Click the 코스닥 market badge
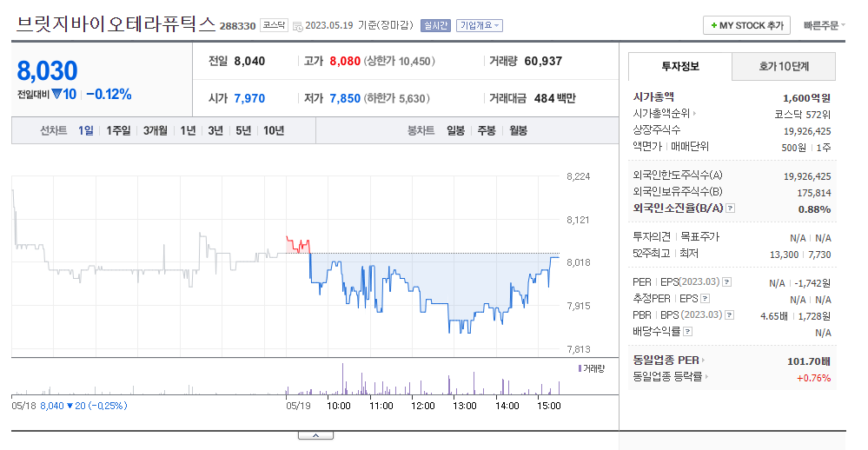Viewport: 868px width, 450px height. (274, 25)
